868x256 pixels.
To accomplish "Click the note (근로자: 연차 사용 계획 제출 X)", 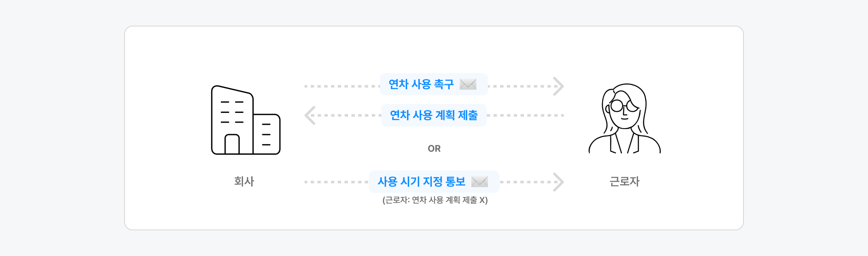I will click(x=435, y=200).
